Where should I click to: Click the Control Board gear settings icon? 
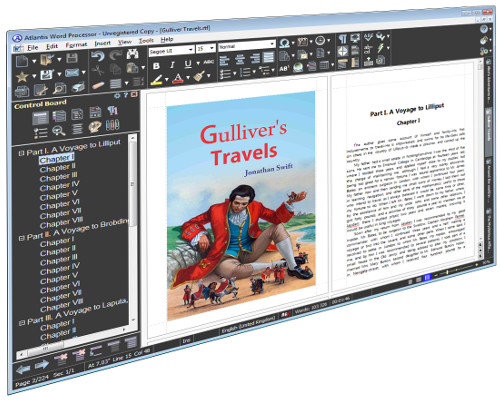pyautogui.click(x=117, y=96)
